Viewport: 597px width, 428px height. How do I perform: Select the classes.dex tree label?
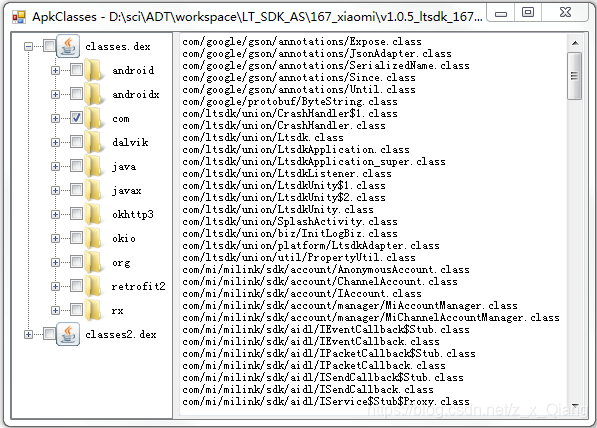point(118,46)
